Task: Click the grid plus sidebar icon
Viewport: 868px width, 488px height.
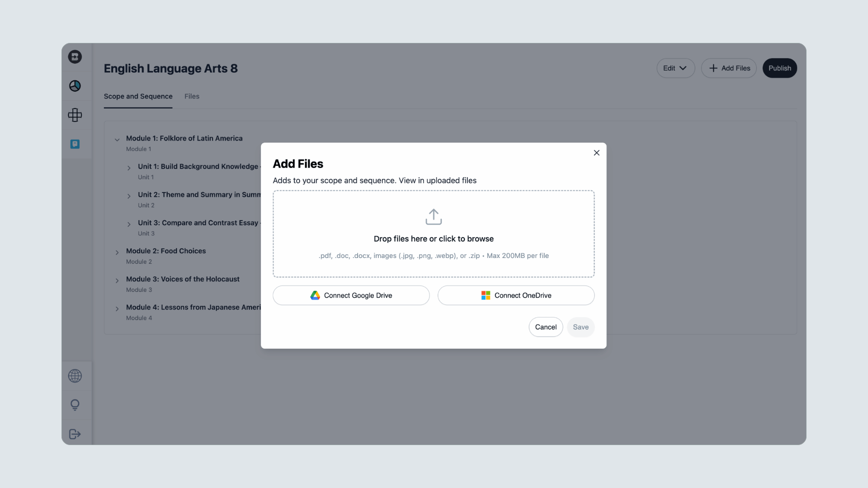Action: [75, 115]
